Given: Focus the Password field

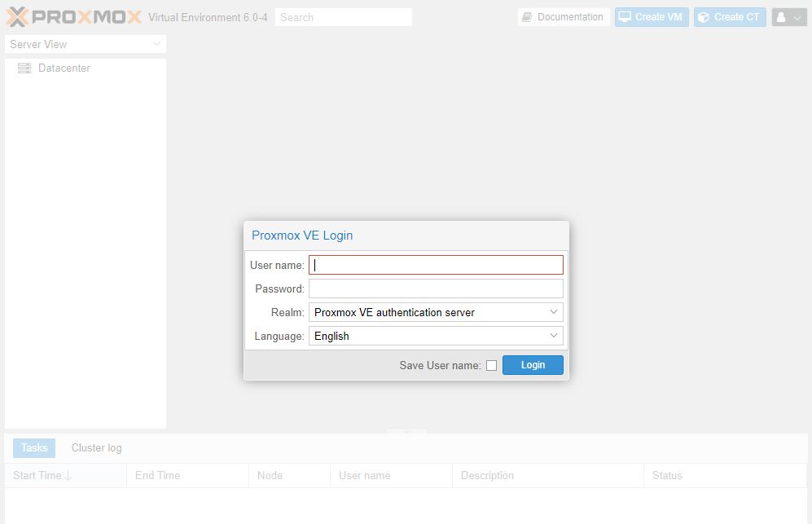Looking at the screenshot, I should 436,288.
